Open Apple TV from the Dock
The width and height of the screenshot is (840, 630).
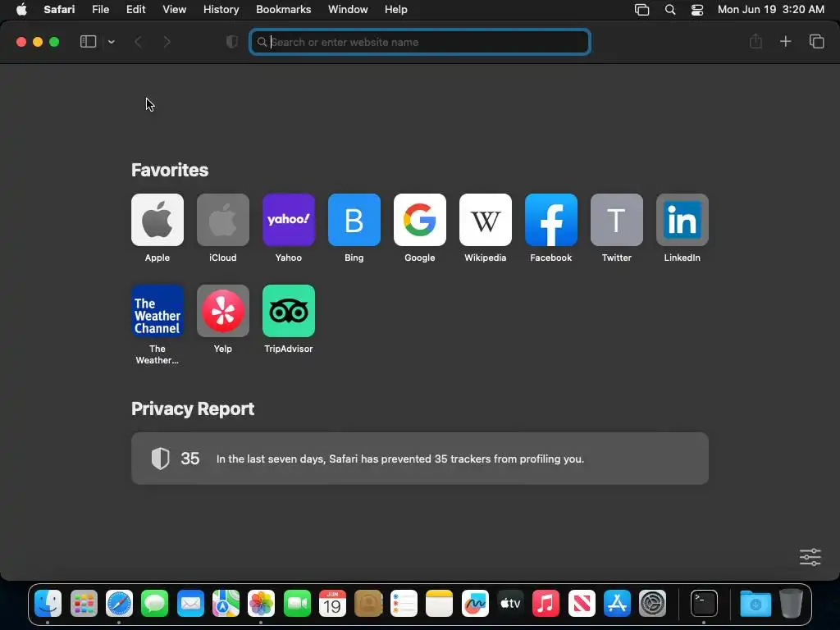pyautogui.click(x=510, y=604)
